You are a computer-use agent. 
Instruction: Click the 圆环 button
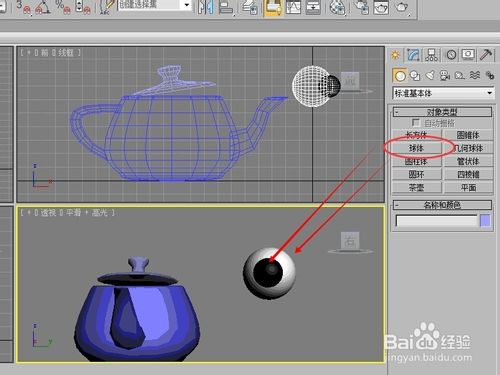[416, 174]
